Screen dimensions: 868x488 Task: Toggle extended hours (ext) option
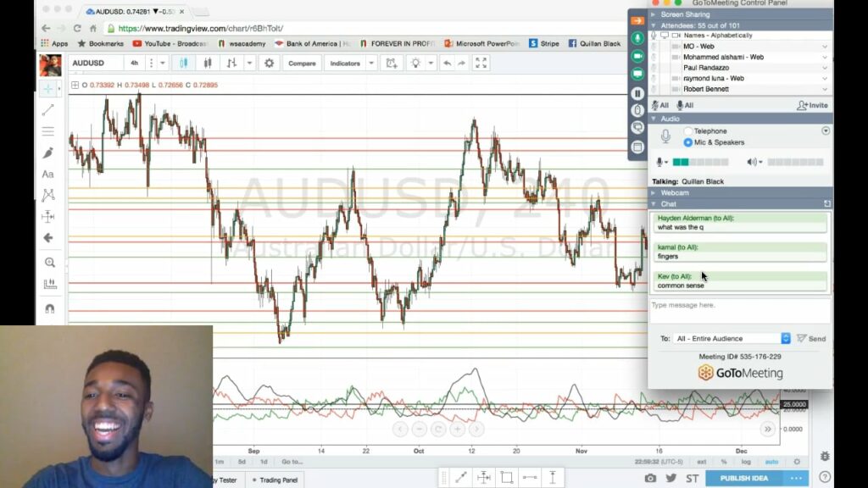point(701,462)
